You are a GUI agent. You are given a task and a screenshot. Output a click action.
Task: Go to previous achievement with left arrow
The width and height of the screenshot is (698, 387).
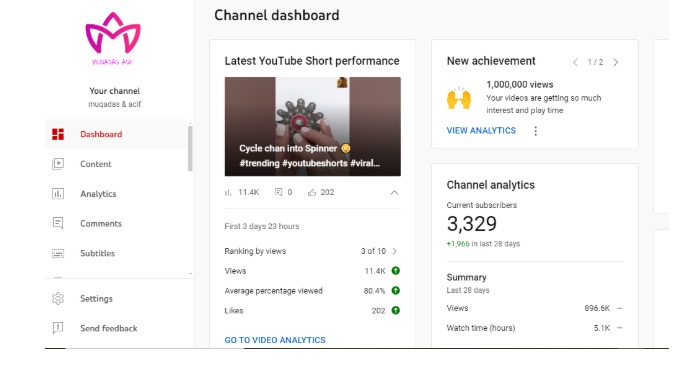click(575, 62)
